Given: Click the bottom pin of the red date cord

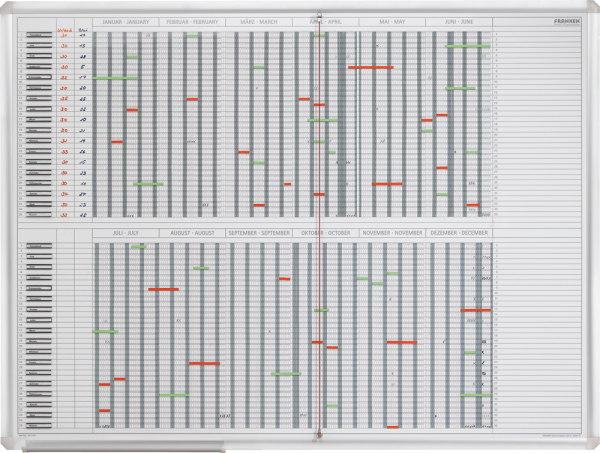Looking at the screenshot, I should click(x=319, y=435).
